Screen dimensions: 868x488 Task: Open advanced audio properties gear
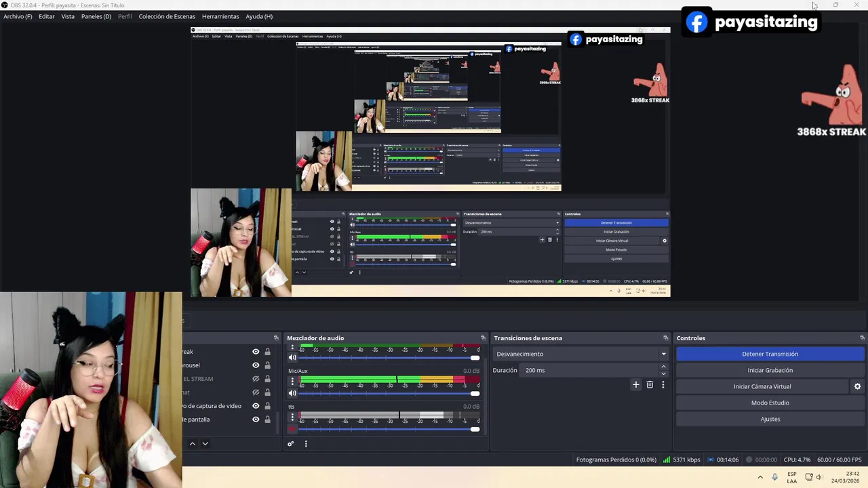coord(291,444)
